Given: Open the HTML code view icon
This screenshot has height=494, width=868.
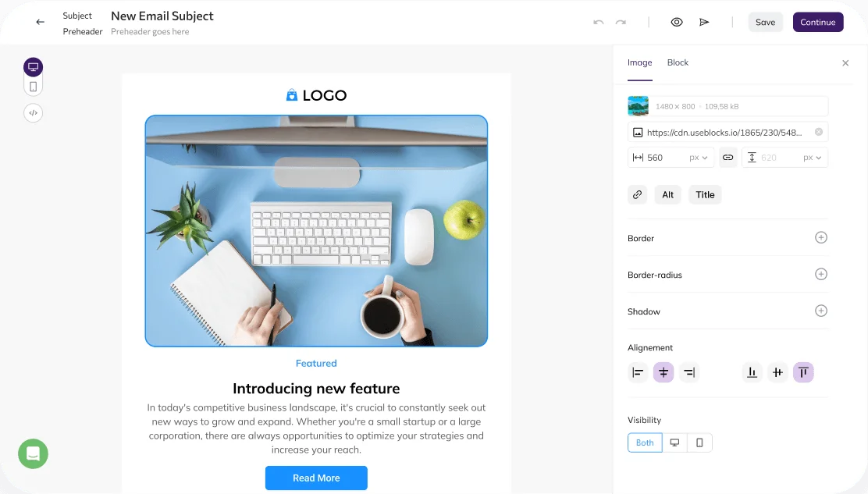Looking at the screenshot, I should pos(34,113).
